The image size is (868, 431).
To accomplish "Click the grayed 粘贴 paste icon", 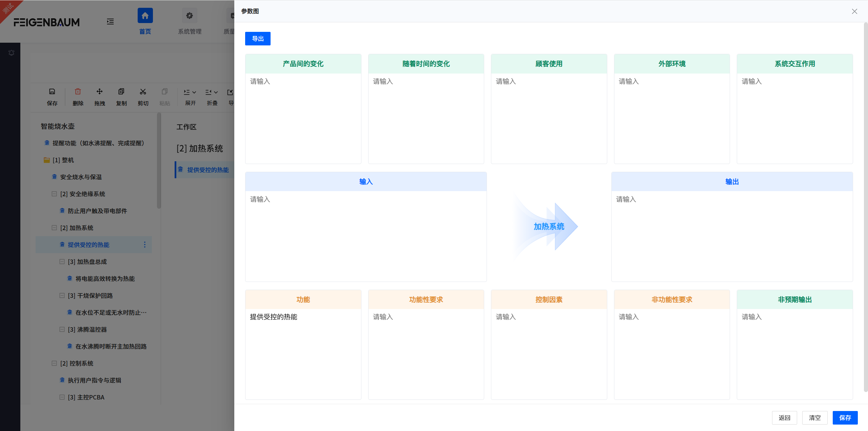I will coord(164,91).
